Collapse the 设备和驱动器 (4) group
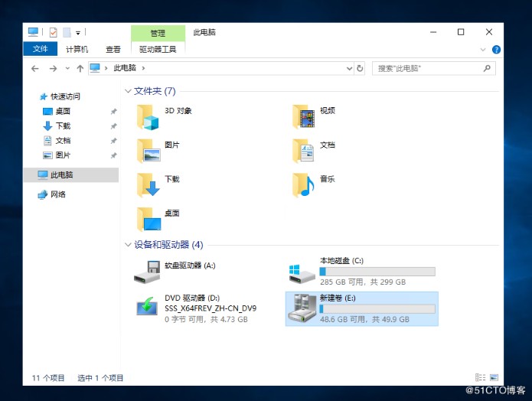 tap(128, 245)
